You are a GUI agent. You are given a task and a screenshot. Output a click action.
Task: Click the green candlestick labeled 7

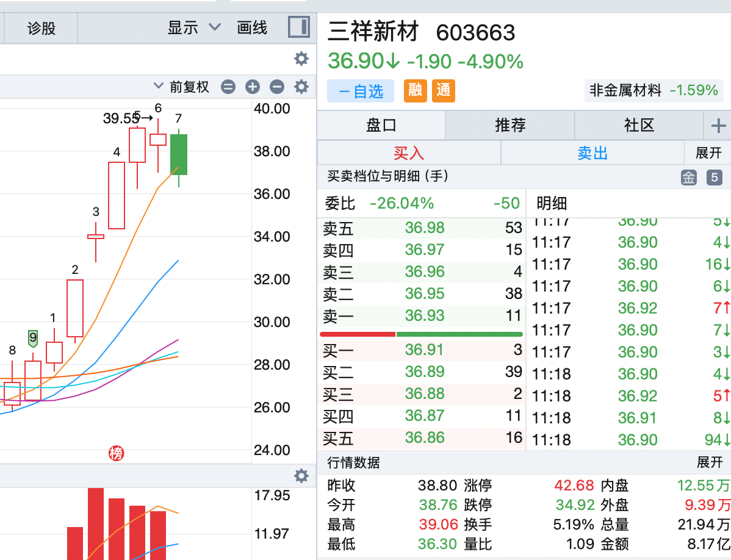point(179,154)
